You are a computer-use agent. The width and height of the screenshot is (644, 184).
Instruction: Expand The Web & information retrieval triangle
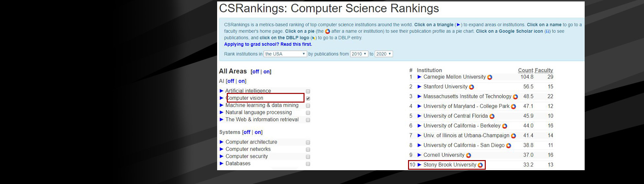pyautogui.click(x=221, y=120)
